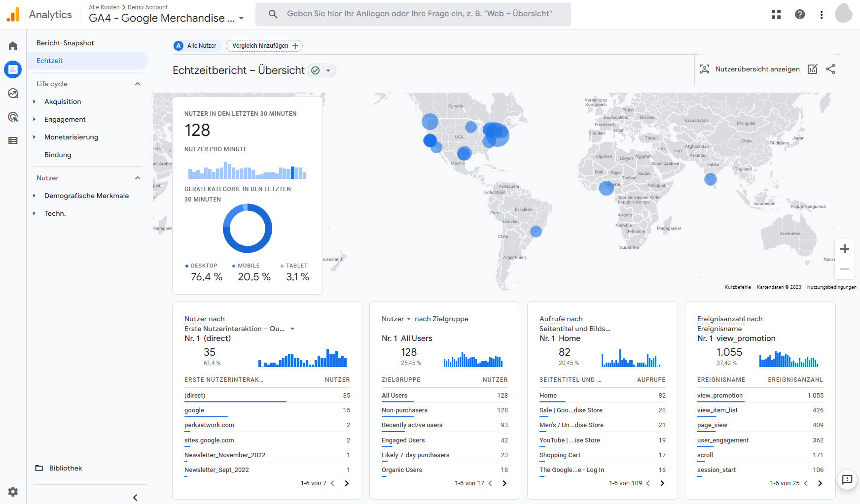Click Vergleich hinzufügen button
The height and width of the screenshot is (504, 860).
point(264,46)
